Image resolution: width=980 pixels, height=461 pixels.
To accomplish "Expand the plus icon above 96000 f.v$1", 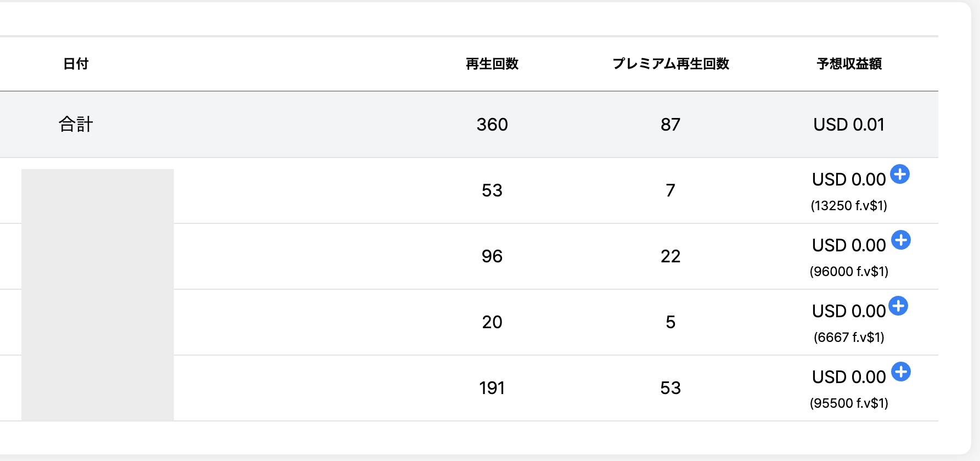I will pyautogui.click(x=901, y=240).
